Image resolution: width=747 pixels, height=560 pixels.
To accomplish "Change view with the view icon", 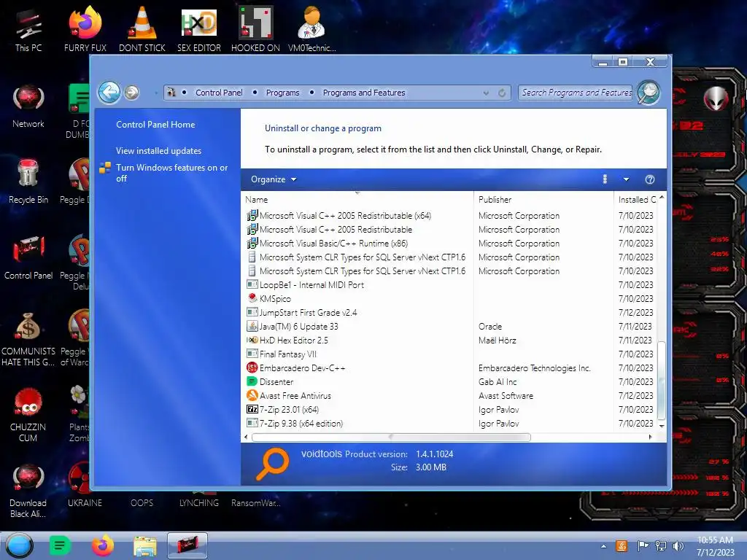I will [x=605, y=179].
